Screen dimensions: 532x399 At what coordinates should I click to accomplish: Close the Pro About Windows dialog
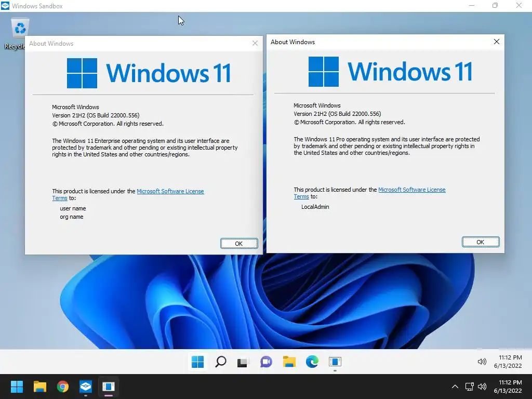click(x=496, y=42)
